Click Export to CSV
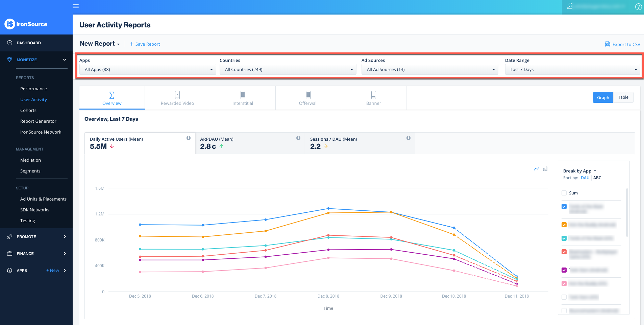Image resolution: width=644 pixels, height=325 pixels. click(623, 44)
